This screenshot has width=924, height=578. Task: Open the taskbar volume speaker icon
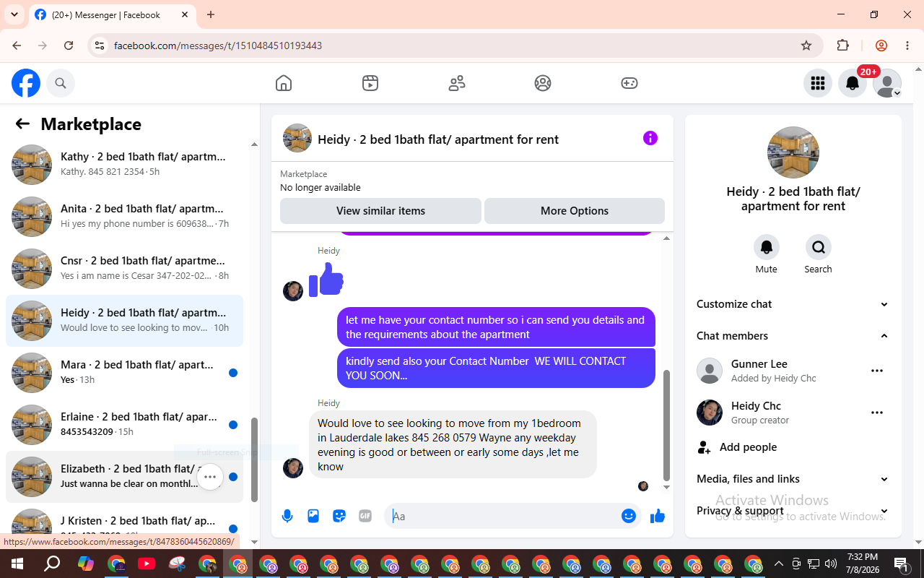[831, 564]
